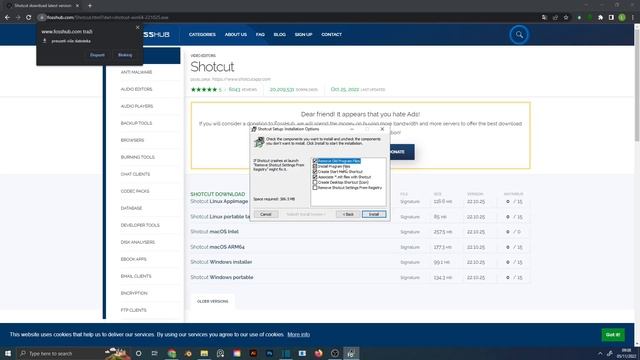Open Developer Tools category in sidebar

(140, 225)
